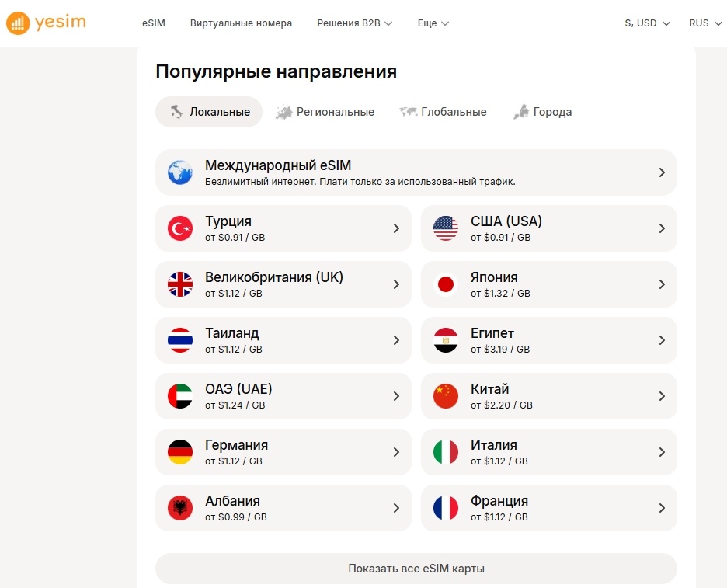Image resolution: width=727 pixels, height=588 pixels.
Task: Click the Популярные направления heading
Action: [277, 71]
